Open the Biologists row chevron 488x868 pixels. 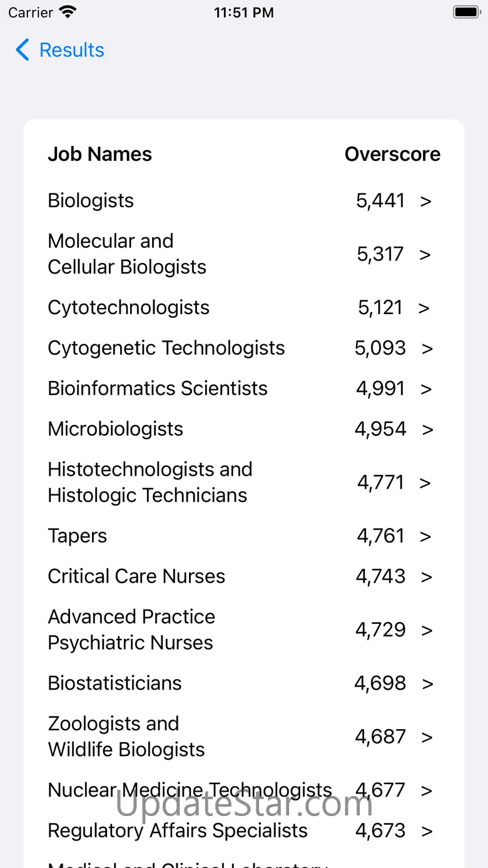click(x=426, y=201)
